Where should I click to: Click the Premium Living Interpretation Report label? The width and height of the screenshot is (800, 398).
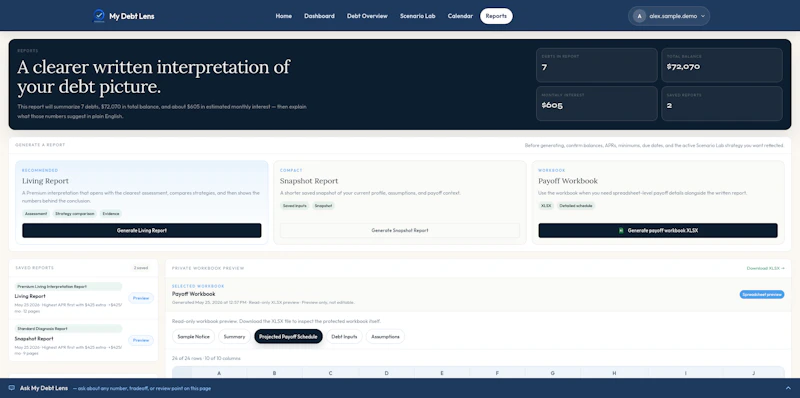point(68,287)
